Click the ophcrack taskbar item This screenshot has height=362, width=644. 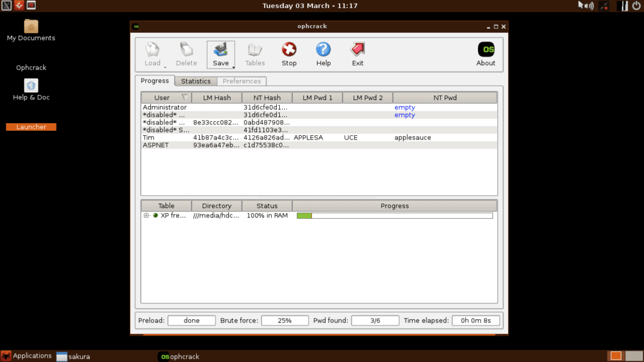(x=180, y=356)
